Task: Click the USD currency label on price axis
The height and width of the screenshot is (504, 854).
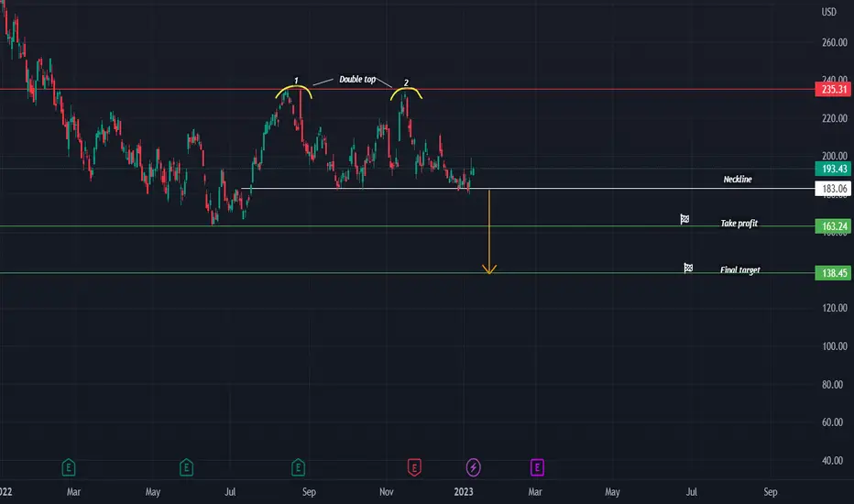Action: click(x=829, y=12)
